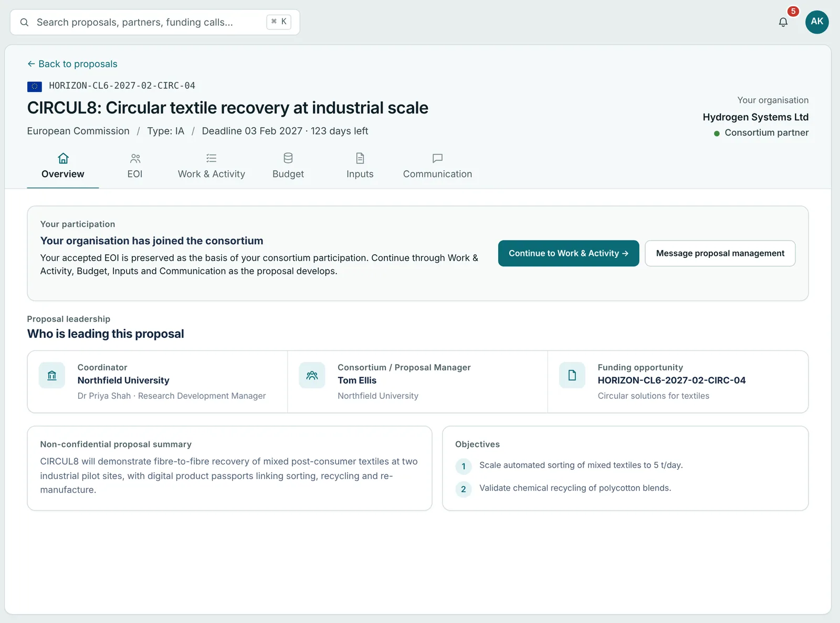Click the Funding opportunity file icon

[572, 375]
